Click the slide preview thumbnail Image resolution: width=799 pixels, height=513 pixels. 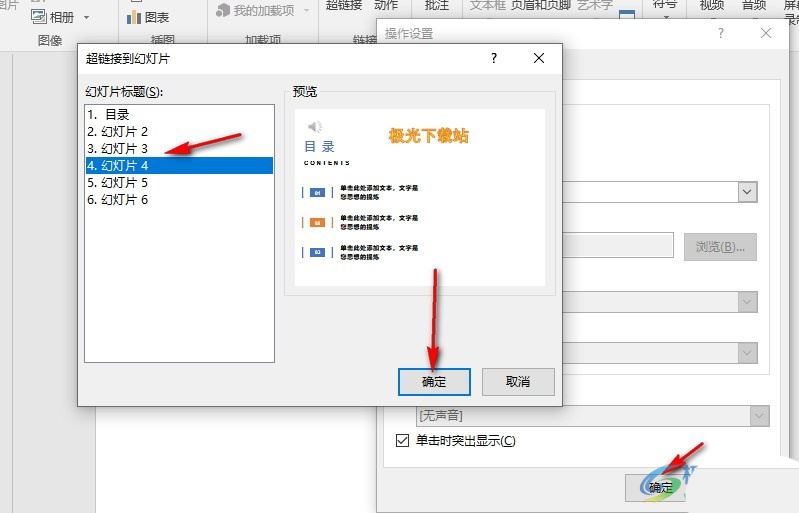point(419,197)
